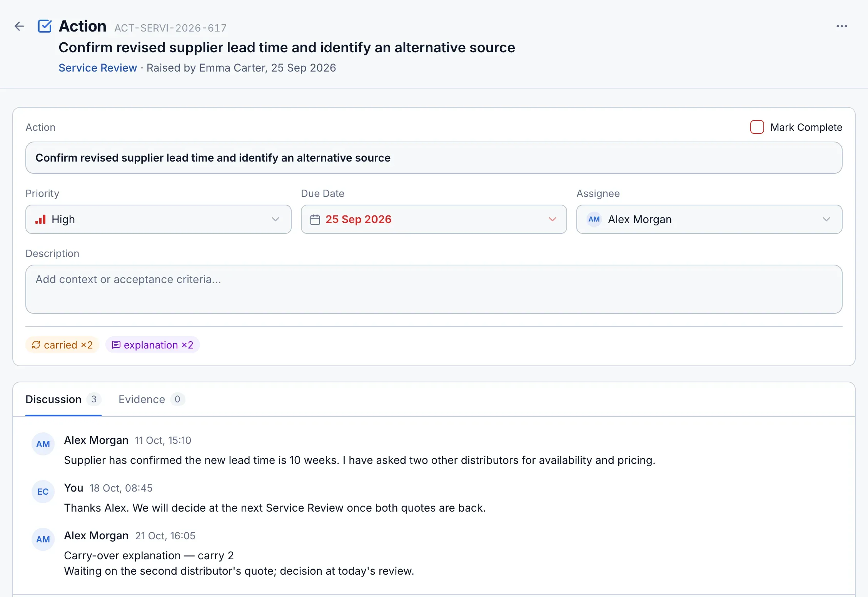The image size is (868, 597).
Task: Open the Assignee dropdown Alex Morgan
Action: (x=709, y=219)
